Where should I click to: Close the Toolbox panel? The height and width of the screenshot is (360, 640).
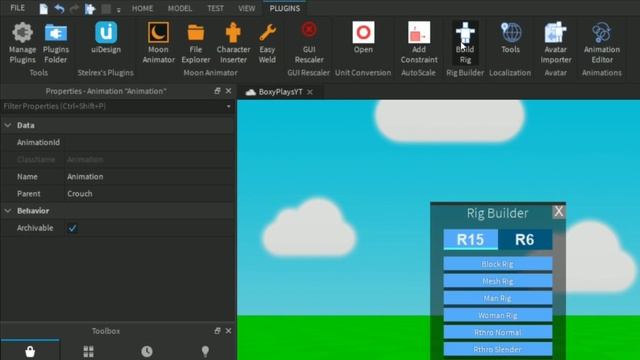click(x=228, y=331)
